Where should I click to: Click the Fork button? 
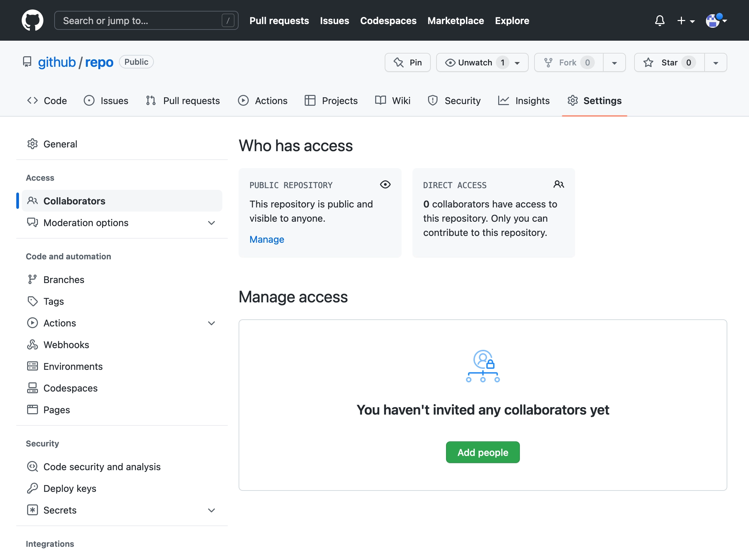pos(569,62)
